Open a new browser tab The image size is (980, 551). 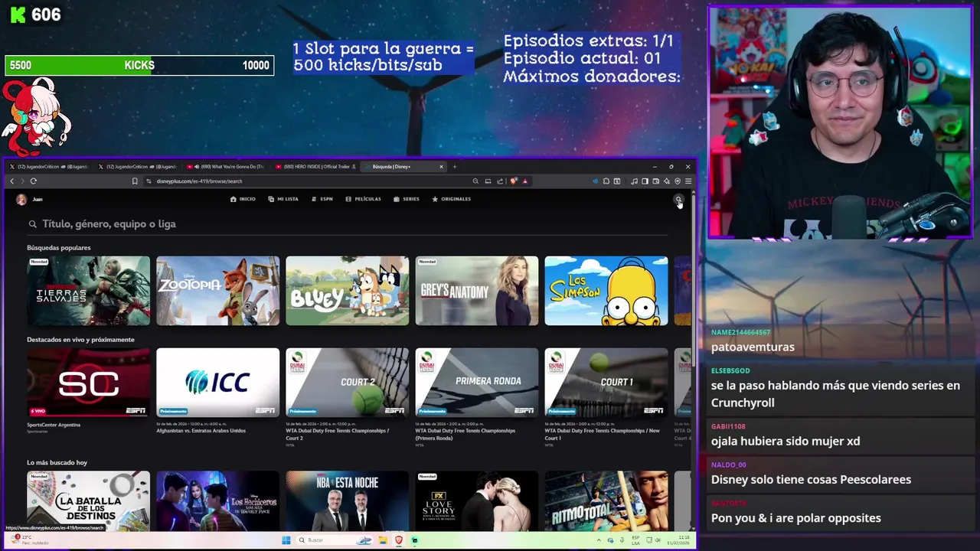[455, 167]
